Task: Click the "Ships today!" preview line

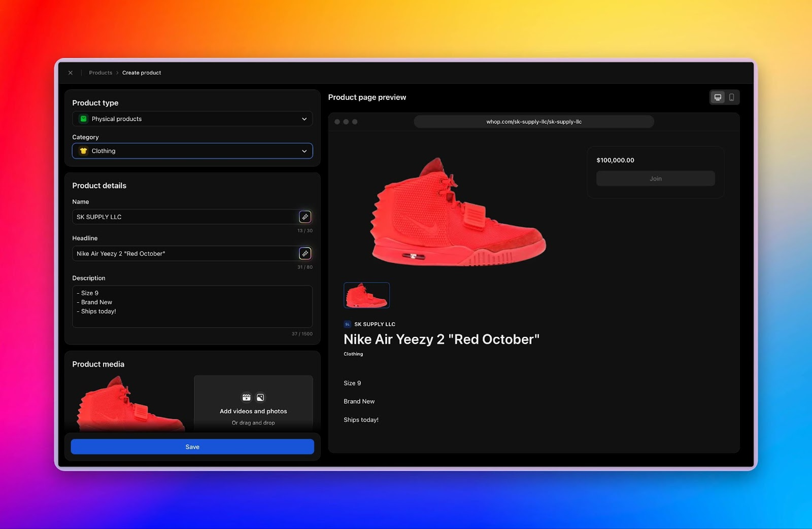Action: click(x=361, y=420)
